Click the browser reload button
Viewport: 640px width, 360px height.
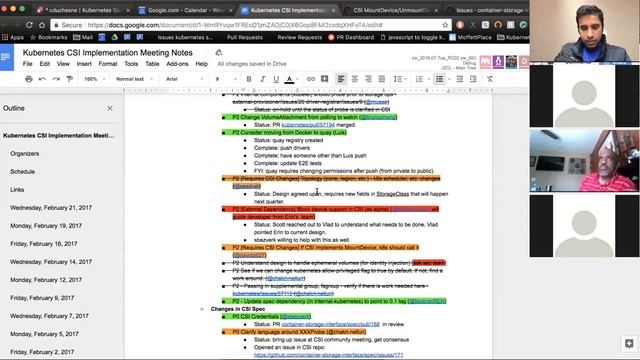click(x=29, y=25)
